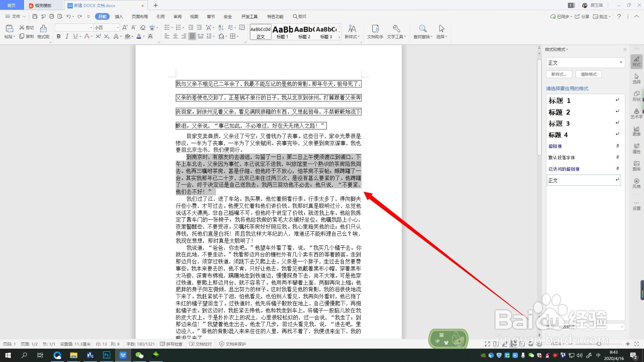
Task: Open the 查找替换 find and replace tool
Action: pyautogui.click(x=423, y=31)
